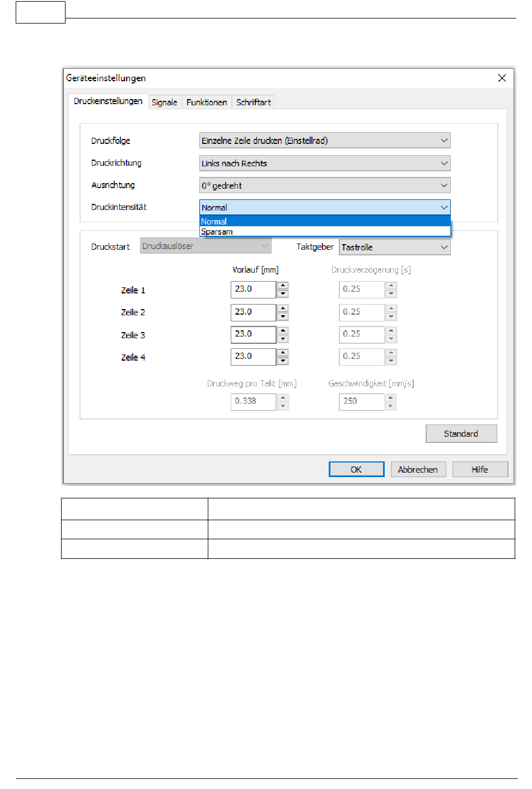Decrease Druckweg pro Takt value
532x789 pixels.
283,406
